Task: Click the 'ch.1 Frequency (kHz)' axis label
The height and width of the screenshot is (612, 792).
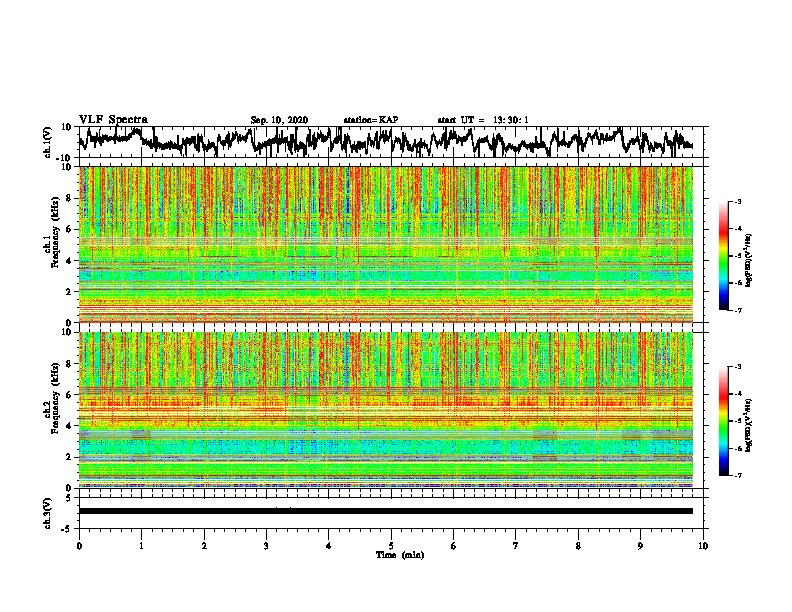Action: coord(51,233)
